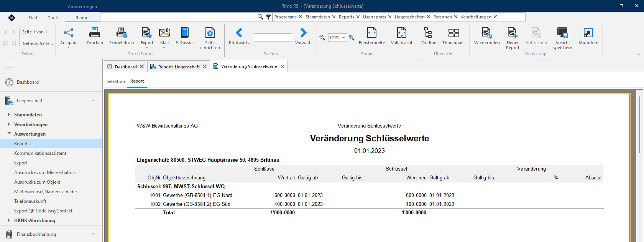Save view with Ansicht speichern
The image size is (644, 242).
(562, 38)
